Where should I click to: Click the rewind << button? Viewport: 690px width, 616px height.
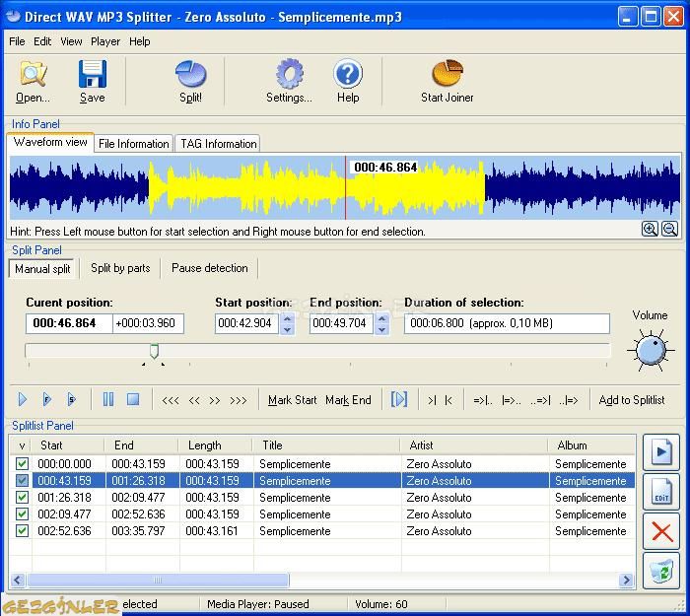(x=194, y=400)
